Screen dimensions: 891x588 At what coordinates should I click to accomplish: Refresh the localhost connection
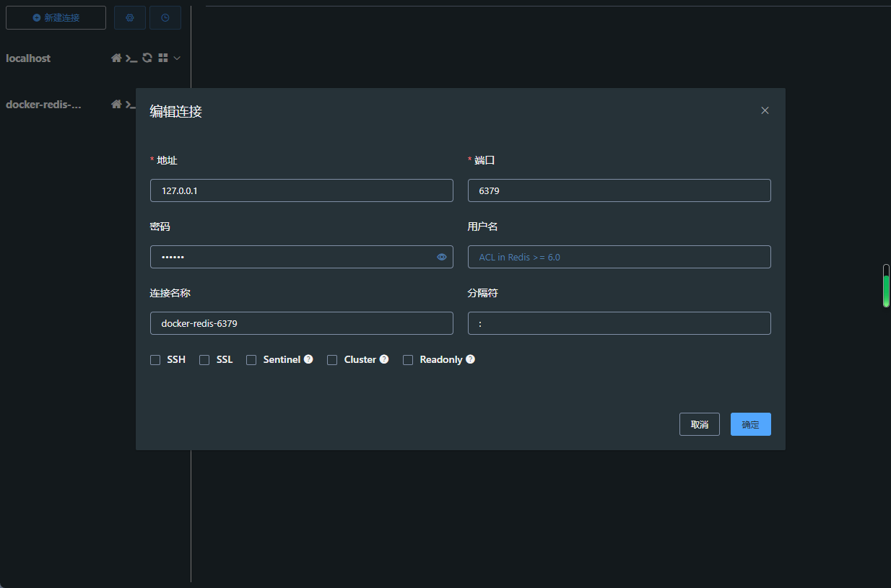point(147,58)
